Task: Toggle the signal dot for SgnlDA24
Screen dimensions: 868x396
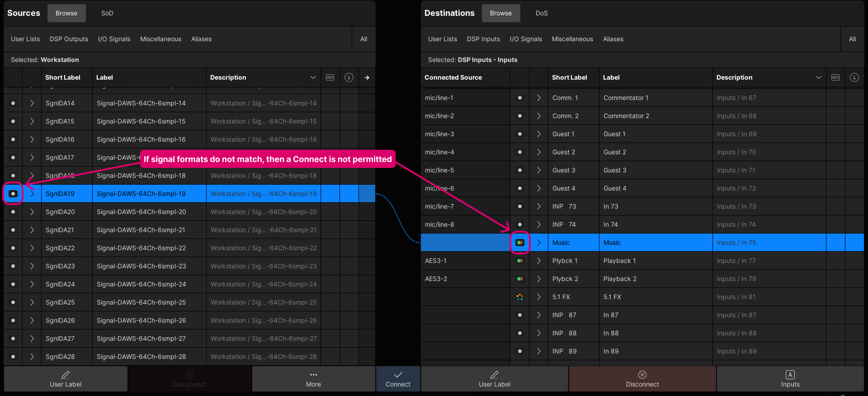Action: pyautogui.click(x=13, y=284)
